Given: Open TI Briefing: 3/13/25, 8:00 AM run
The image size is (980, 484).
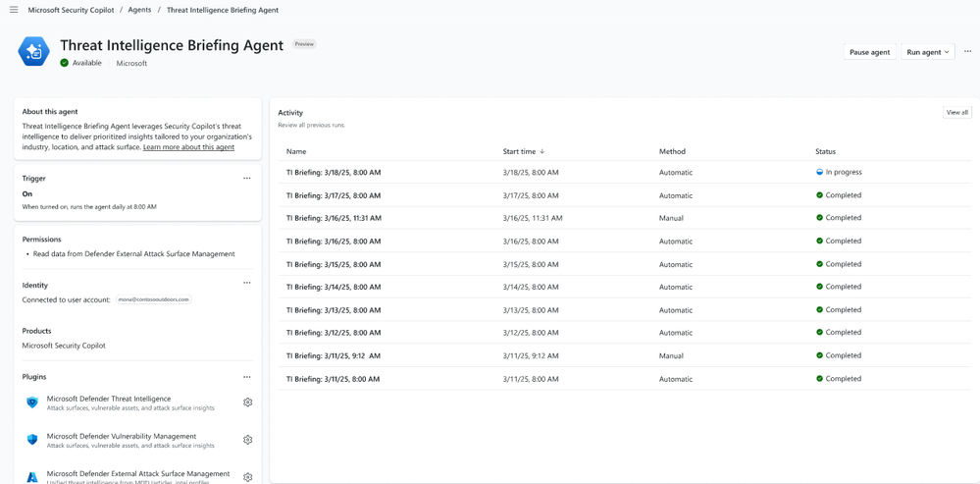Looking at the screenshot, I should pyautogui.click(x=334, y=310).
